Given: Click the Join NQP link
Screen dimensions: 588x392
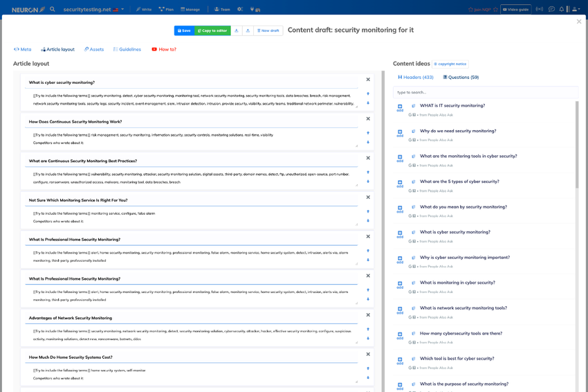Looking at the screenshot, I should pyautogui.click(x=483, y=10).
